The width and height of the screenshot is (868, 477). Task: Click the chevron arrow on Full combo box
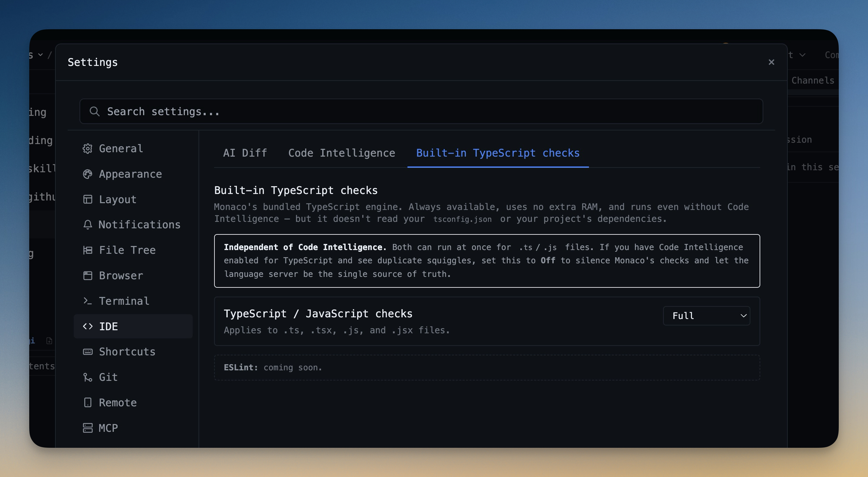pos(743,316)
